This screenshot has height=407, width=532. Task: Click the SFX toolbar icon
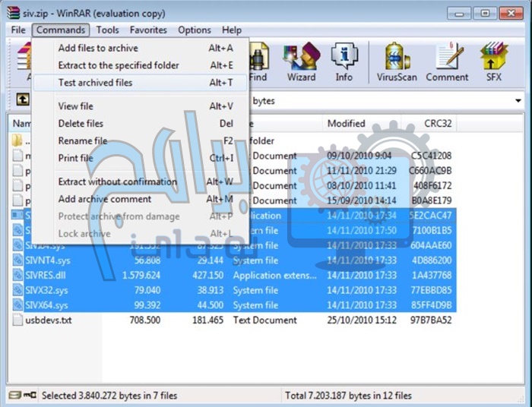[493, 62]
